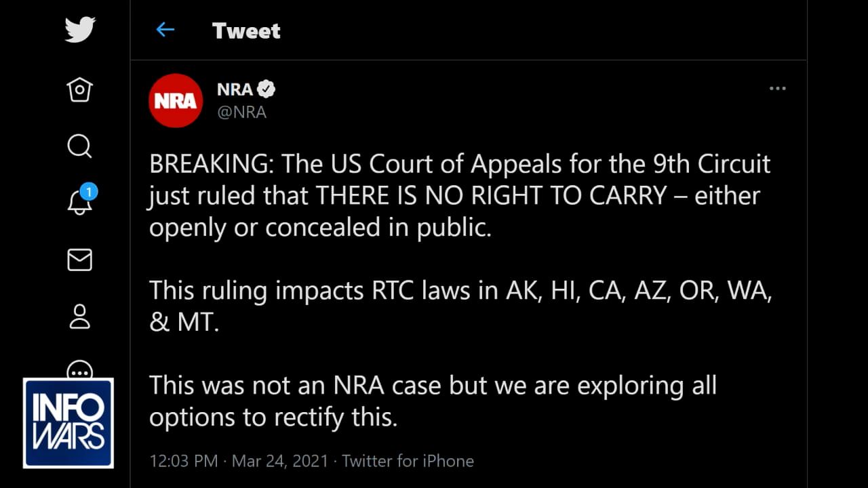Click the paragraph listing impacted RTC states
This screenshot has height=488, width=868.
pos(460,306)
